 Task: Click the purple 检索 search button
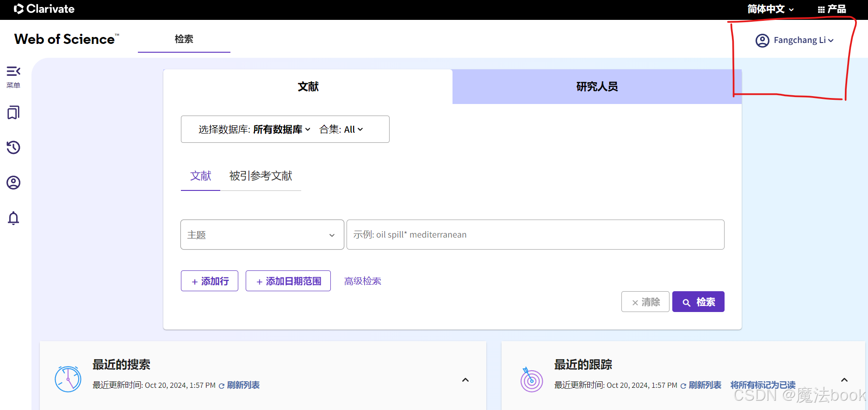(698, 302)
